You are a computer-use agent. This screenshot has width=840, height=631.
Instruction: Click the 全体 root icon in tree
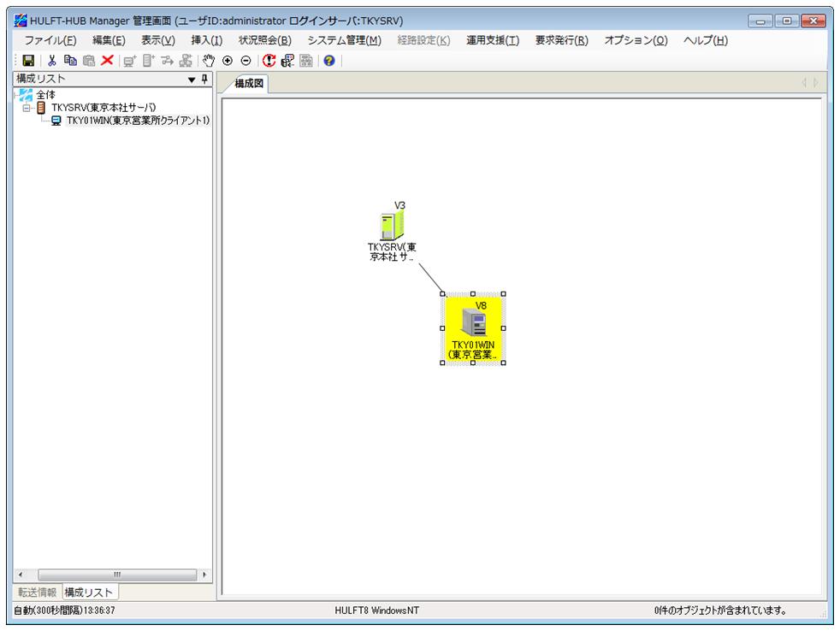click(26, 95)
